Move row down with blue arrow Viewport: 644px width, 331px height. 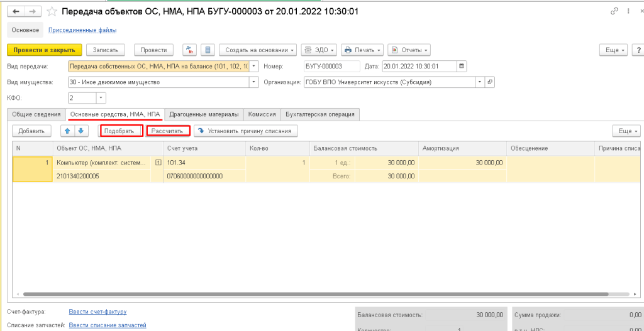tap(80, 131)
